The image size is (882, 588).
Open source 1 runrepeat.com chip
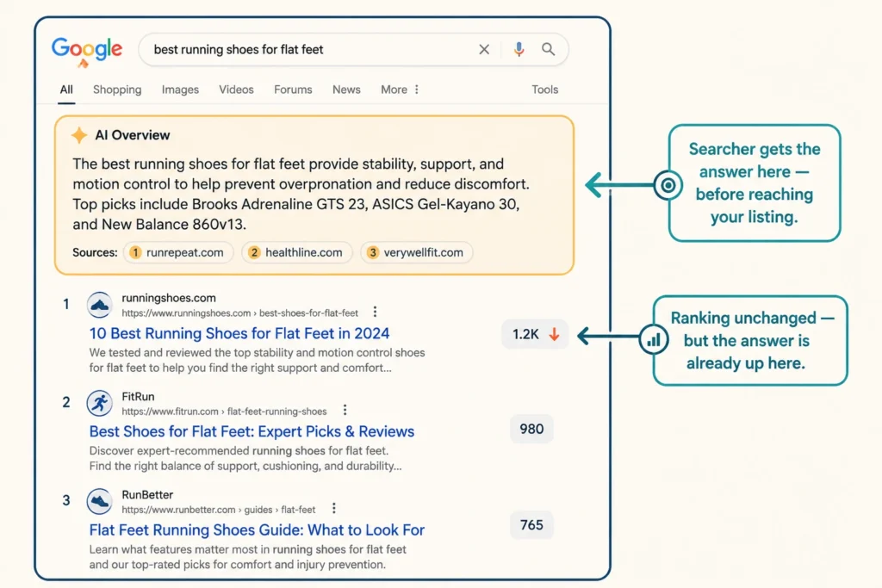pyautogui.click(x=177, y=252)
